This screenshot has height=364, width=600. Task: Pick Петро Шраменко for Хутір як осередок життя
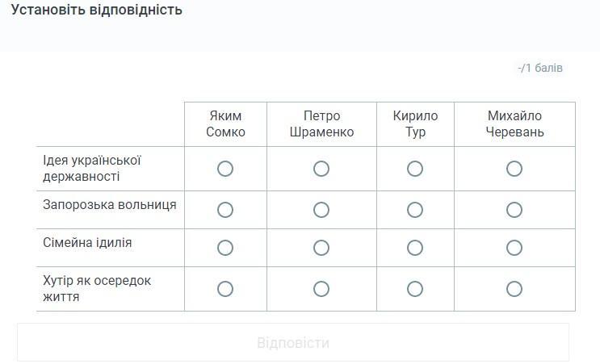coord(321,289)
